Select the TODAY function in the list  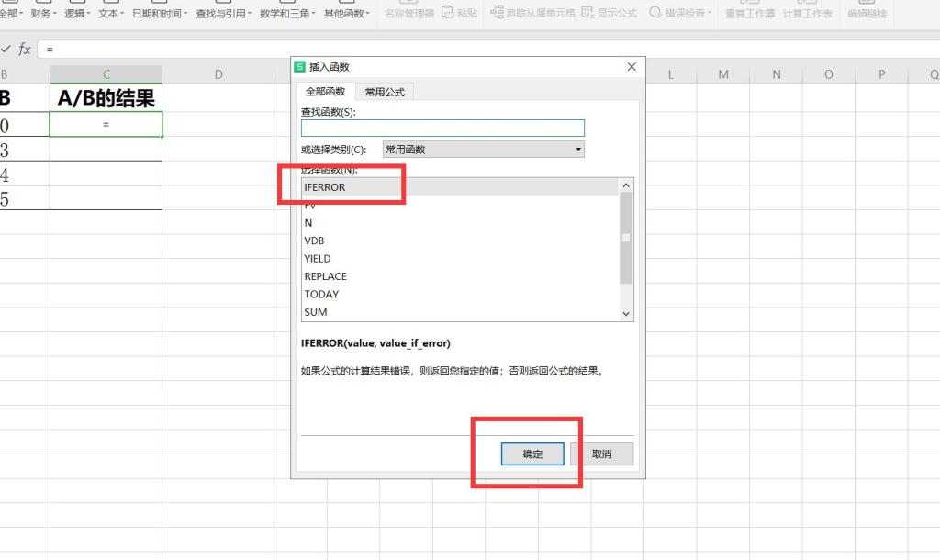[321, 294]
